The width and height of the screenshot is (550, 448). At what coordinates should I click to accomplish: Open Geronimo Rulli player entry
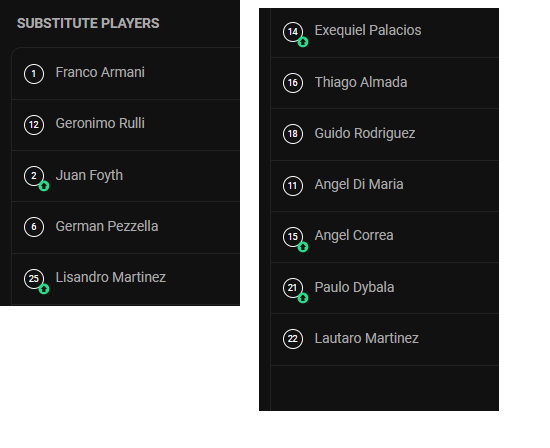point(126,125)
